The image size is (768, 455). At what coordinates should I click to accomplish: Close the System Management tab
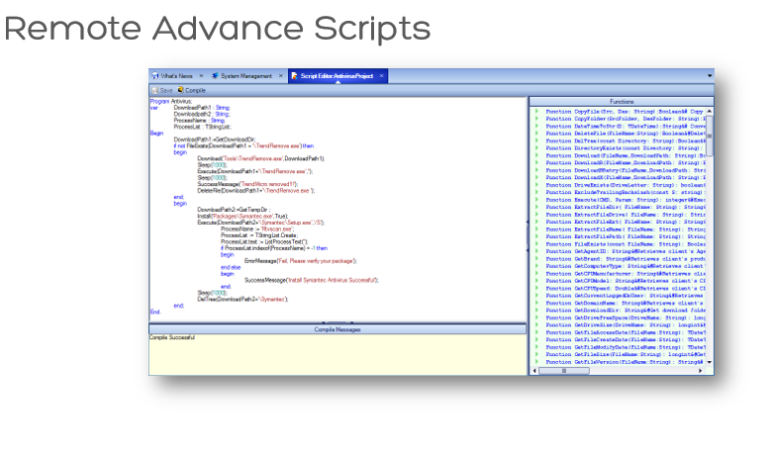click(x=279, y=76)
